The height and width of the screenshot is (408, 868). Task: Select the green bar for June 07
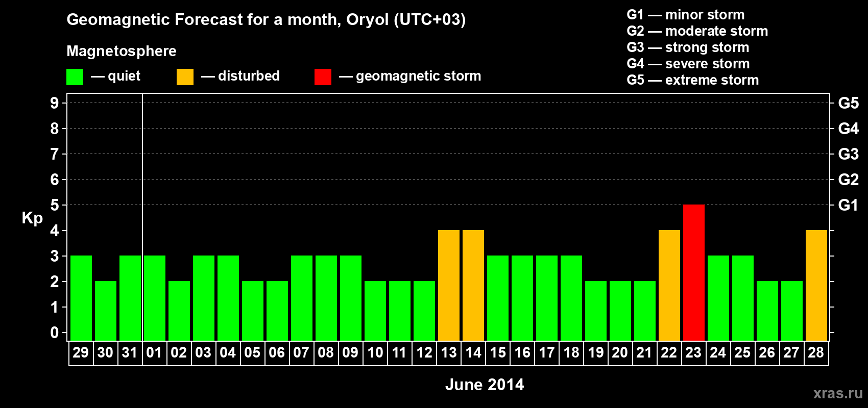(302, 298)
